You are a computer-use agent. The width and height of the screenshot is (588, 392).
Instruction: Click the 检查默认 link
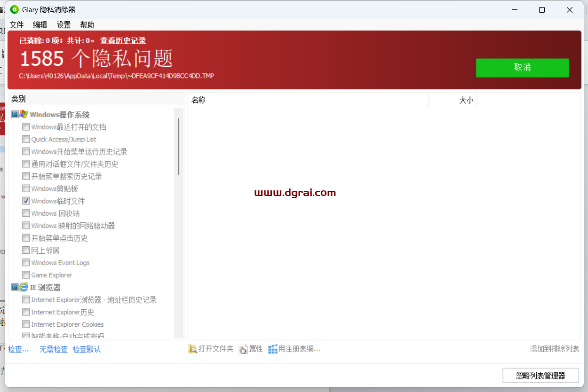coord(87,349)
